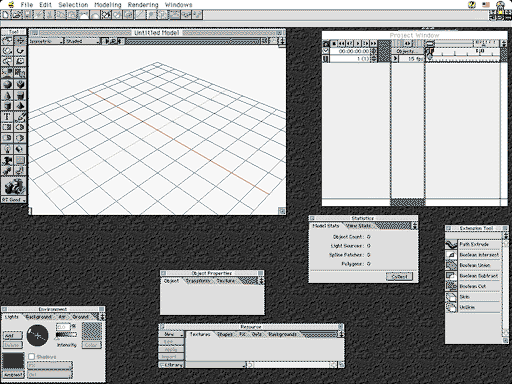The height and width of the screenshot is (384, 512).
Task: Switch to the Backgrounds tab in Resource
Action: [282, 334]
